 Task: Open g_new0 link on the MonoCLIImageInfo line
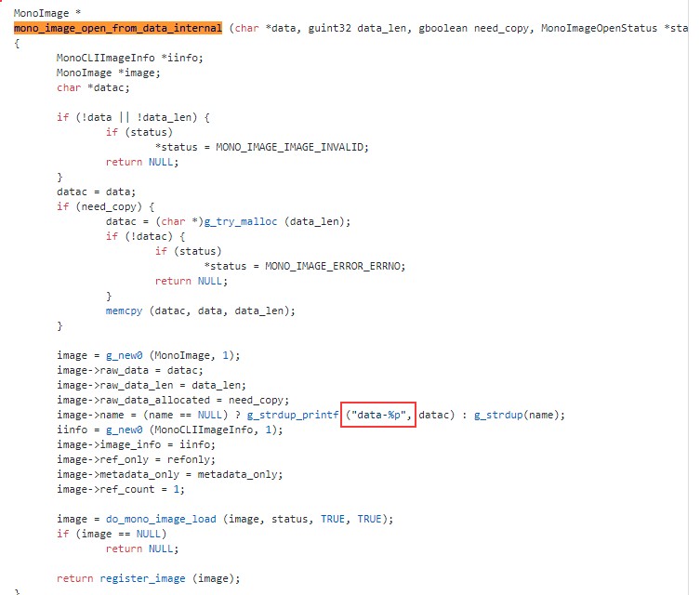pos(125,430)
